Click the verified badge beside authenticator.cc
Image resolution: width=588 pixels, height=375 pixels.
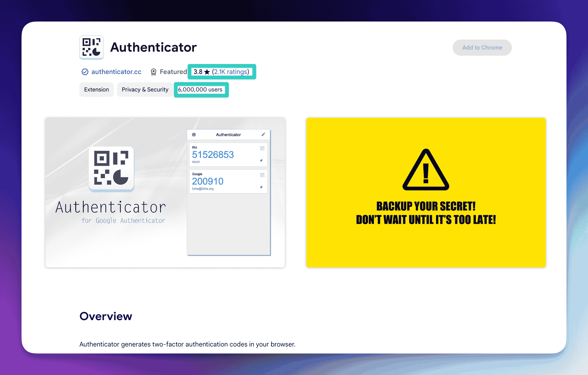tap(85, 72)
